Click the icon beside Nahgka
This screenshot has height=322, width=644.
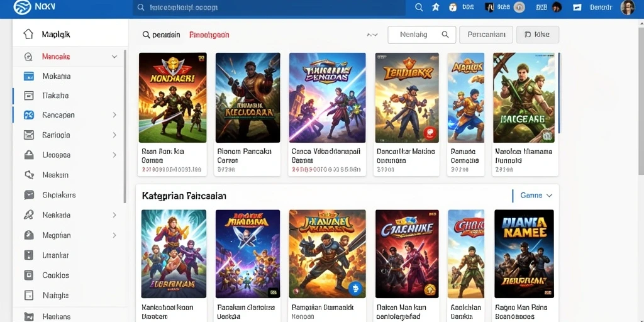[x=29, y=296]
